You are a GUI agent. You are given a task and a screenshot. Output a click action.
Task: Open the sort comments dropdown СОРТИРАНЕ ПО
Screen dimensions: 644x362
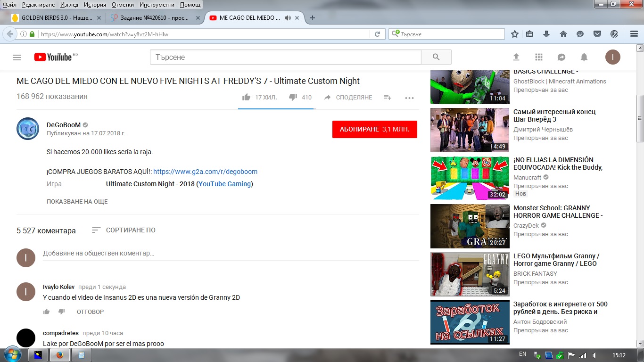pos(124,230)
